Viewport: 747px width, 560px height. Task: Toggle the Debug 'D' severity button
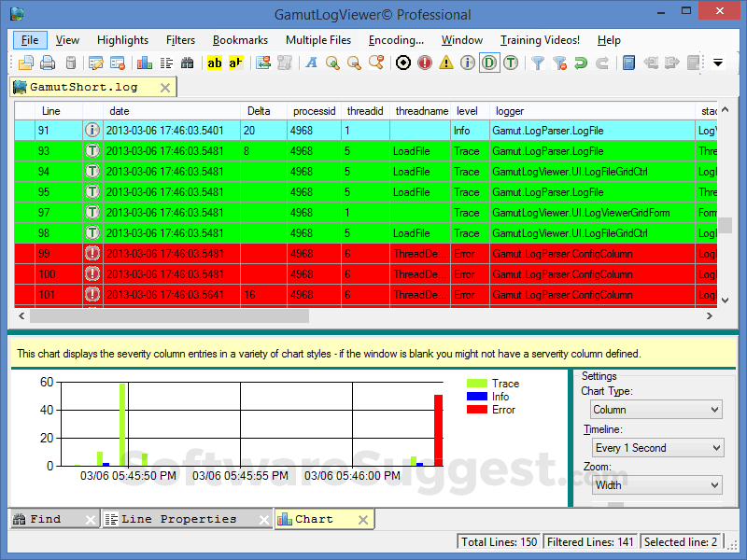488,64
